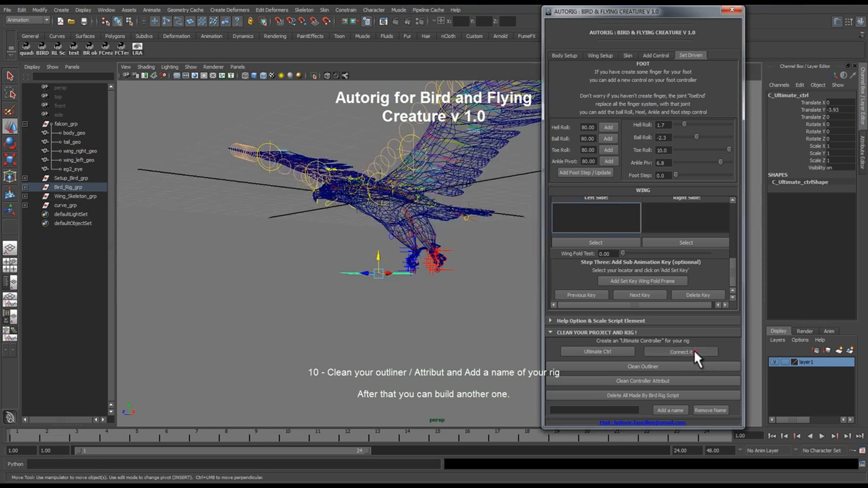
Task: Go to start of playback range
Action: [772, 436]
